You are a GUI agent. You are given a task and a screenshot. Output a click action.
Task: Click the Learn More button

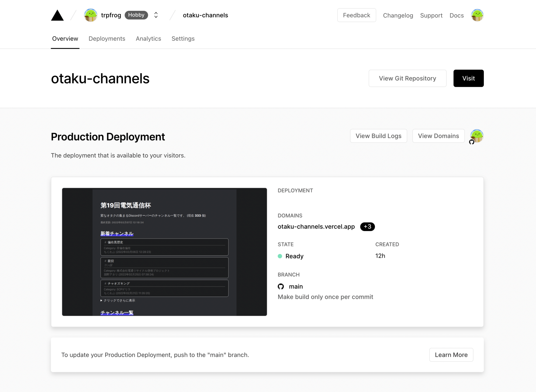click(x=451, y=355)
